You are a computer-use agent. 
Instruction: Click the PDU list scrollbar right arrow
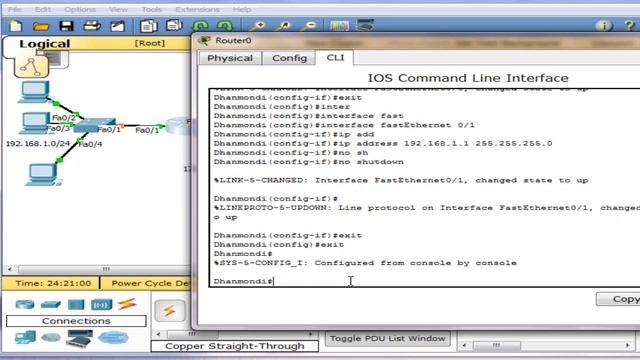(x=628, y=345)
